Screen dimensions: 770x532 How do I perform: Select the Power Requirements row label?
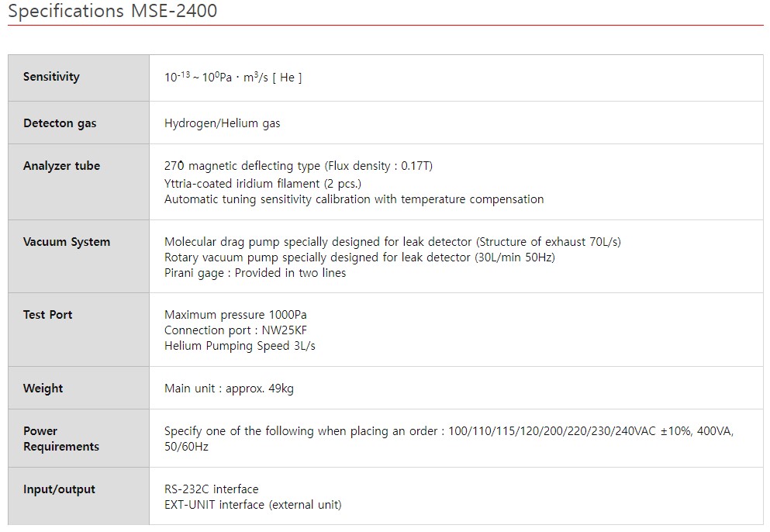click(x=61, y=439)
